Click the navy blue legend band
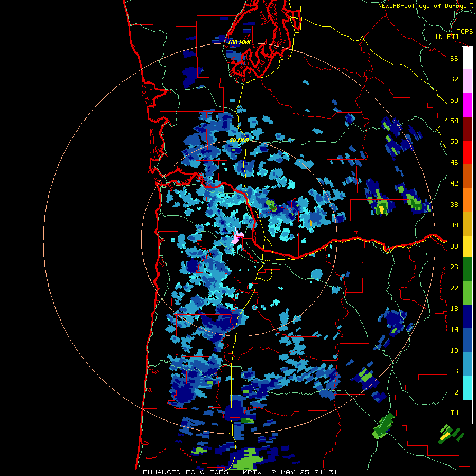 467,317
